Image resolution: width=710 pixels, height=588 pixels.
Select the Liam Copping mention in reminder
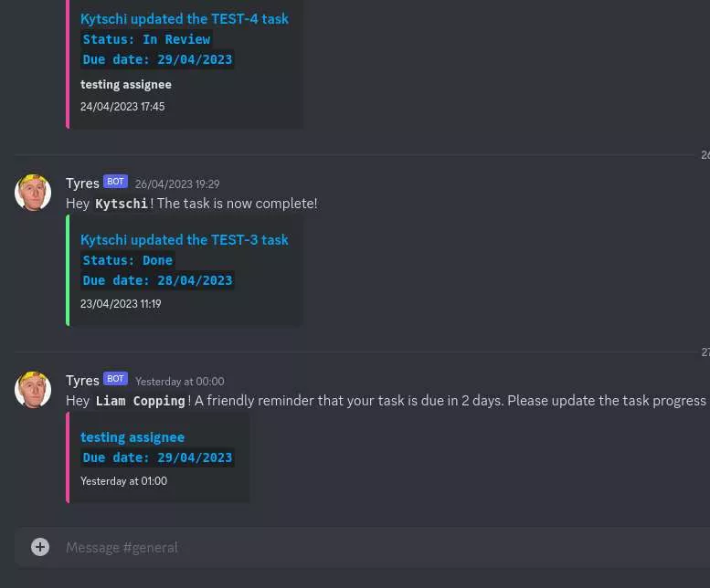click(x=140, y=401)
